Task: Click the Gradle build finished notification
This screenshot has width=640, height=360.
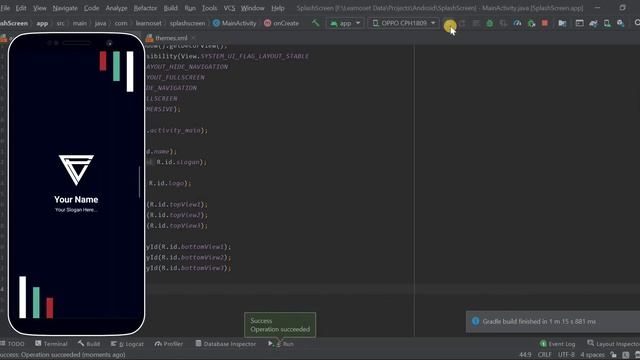Action: (553, 322)
